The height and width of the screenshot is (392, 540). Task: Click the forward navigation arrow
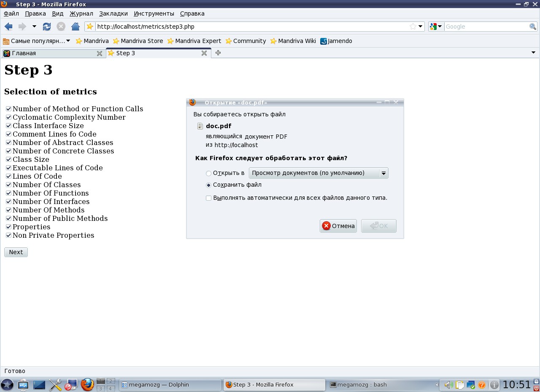point(22,27)
